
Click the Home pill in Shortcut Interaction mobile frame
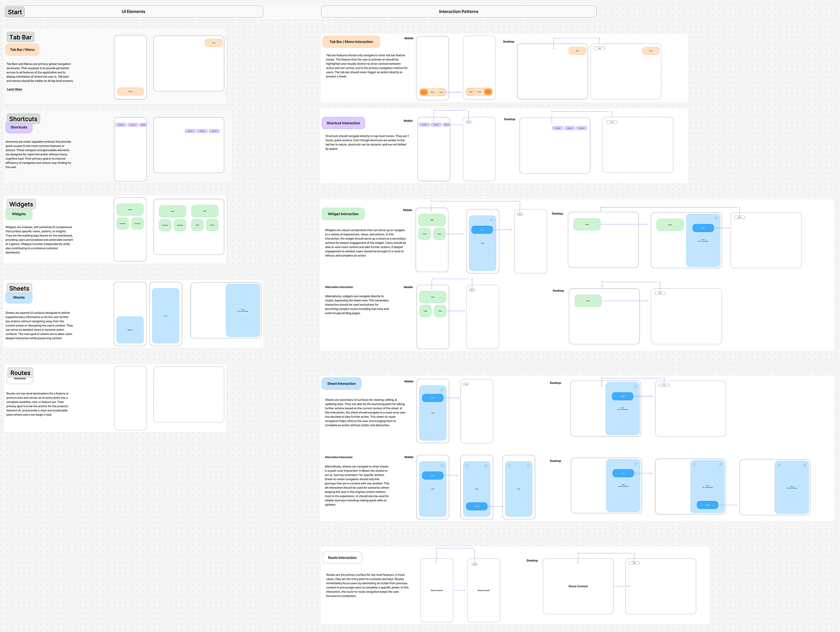469,122
